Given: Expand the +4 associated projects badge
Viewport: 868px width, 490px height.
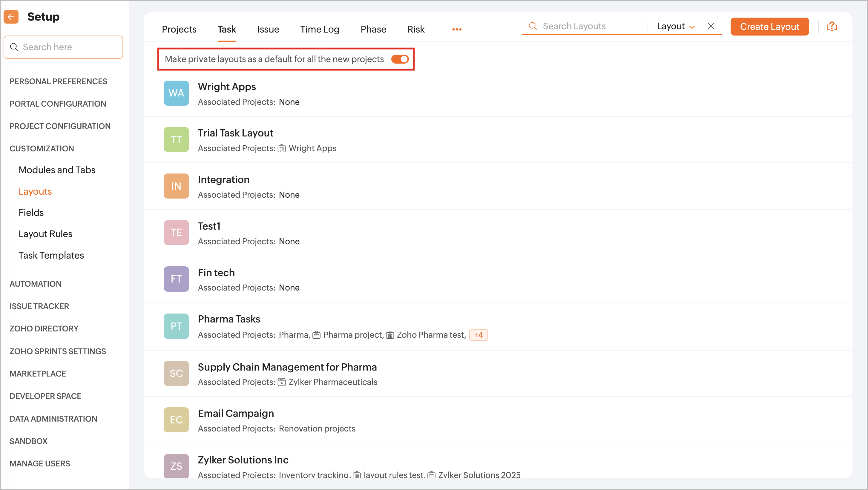Looking at the screenshot, I should [x=478, y=335].
